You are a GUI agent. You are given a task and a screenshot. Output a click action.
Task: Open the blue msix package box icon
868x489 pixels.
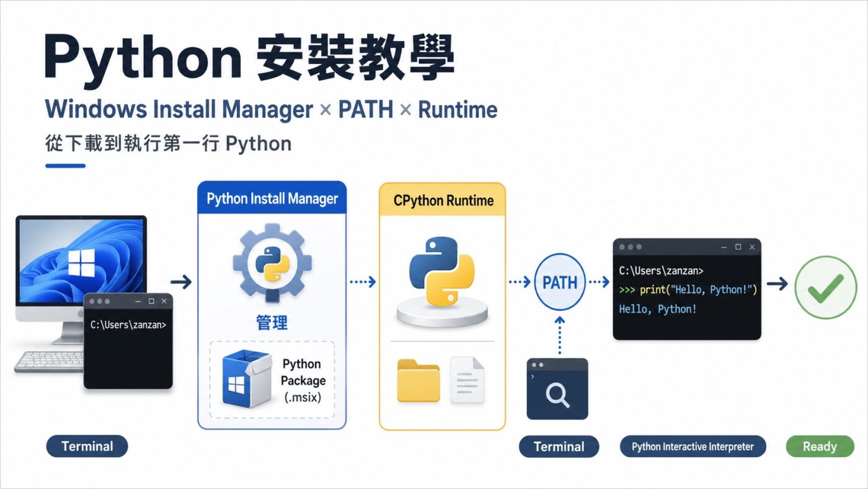[246, 379]
